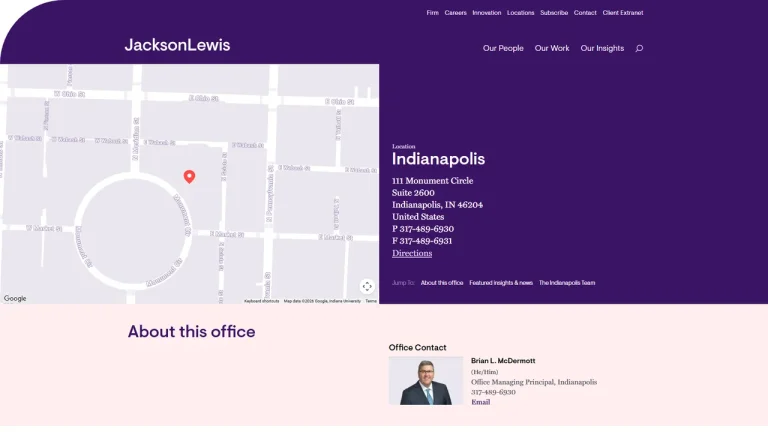Click Brian McDermott's portrait photo
Screen dimensions: 768x432
click(x=426, y=381)
